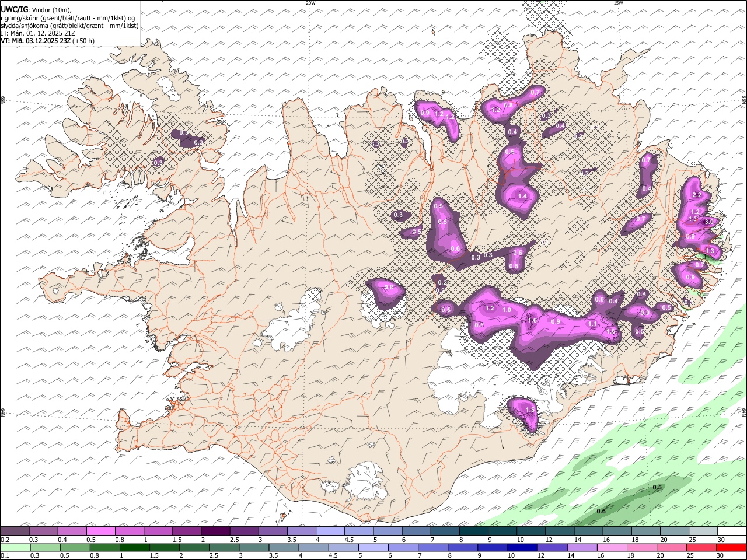Select the darkest green 1 bottom-legend swatch

click(134, 548)
